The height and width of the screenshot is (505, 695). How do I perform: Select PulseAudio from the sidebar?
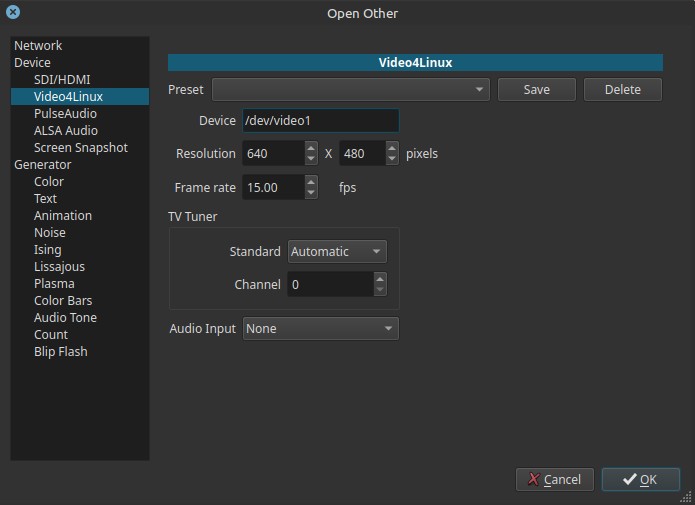point(65,114)
